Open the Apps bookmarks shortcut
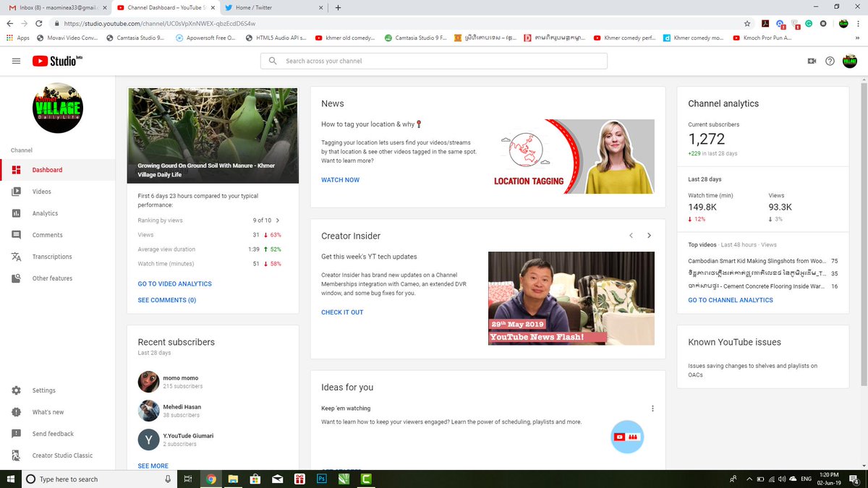The width and height of the screenshot is (868, 488). point(17,38)
